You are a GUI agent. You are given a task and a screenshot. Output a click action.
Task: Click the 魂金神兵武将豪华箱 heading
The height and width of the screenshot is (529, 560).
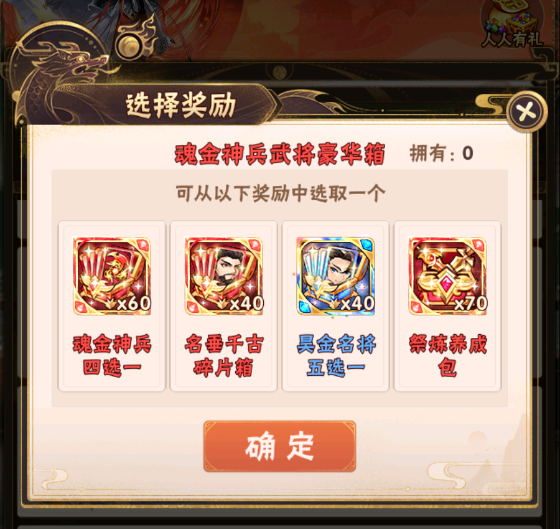pyautogui.click(x=280, y=154)
